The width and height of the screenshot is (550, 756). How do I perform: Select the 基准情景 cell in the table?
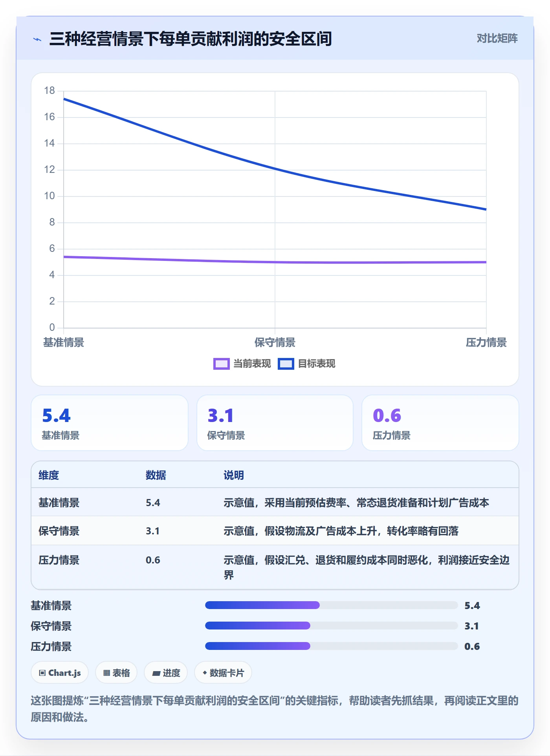(x=59, y=503)
